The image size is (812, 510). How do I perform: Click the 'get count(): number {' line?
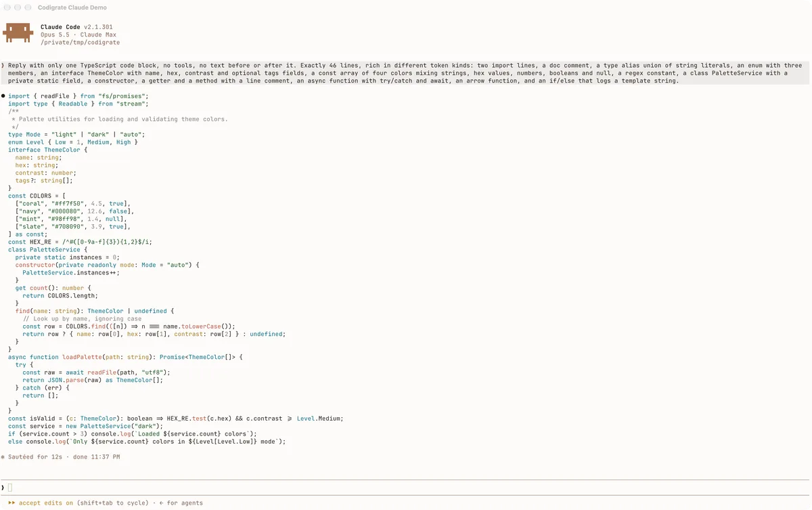point(53,288)
